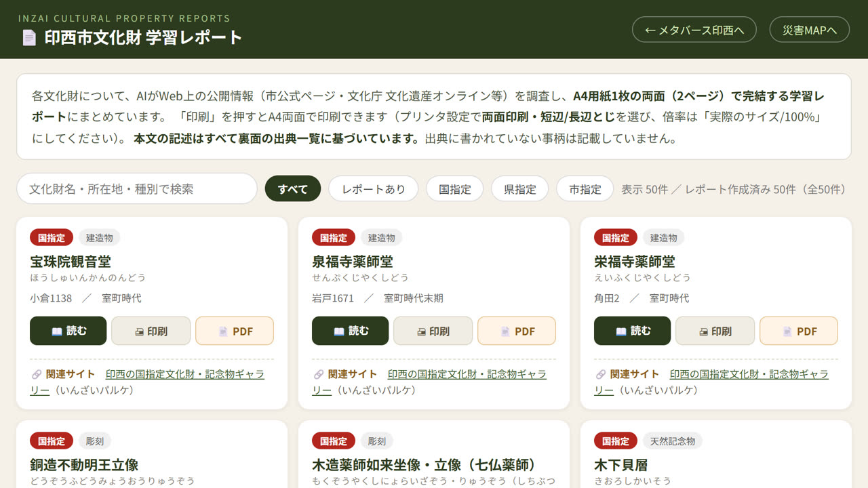Click the link icon in 泉福寺薬師堂 関連サイト row
Viewport: 868px width, 488px height.
pyautogui.click(x=318, y=374)
